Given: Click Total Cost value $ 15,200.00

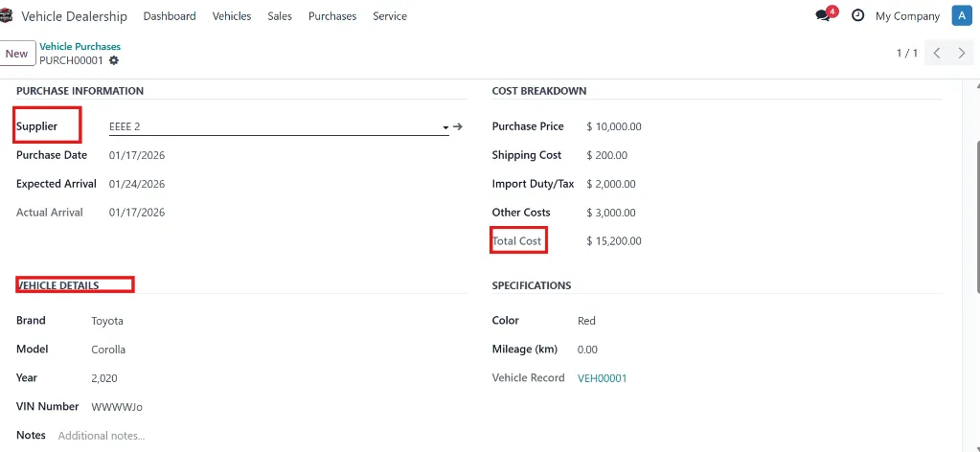Looking at the screenshot, I should (x=614, y=241).
